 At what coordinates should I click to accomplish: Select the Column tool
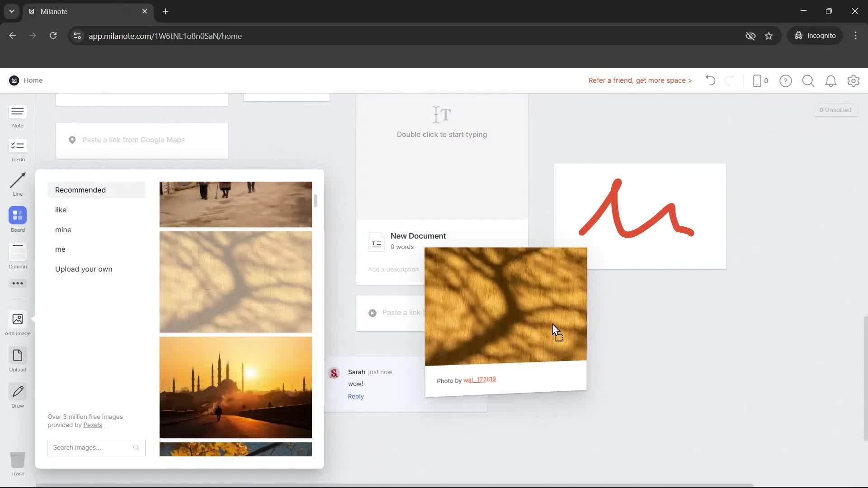(x=17, y=254)
